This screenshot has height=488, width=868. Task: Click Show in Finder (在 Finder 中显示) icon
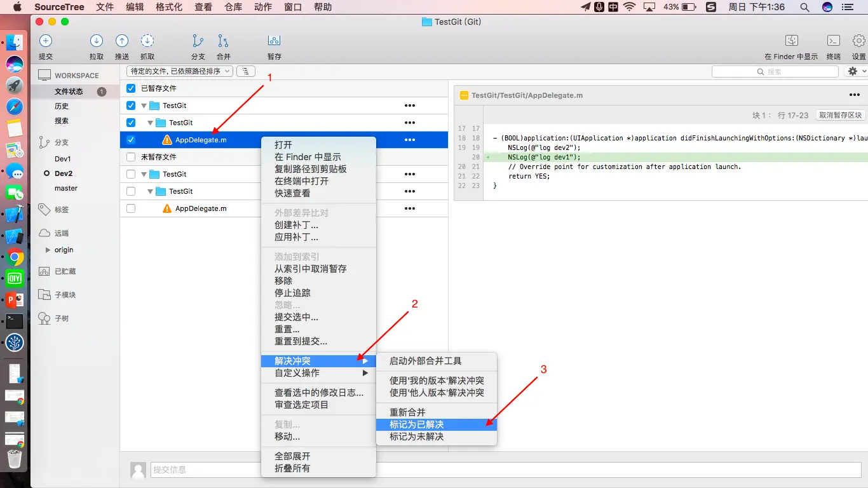point(792,41)
